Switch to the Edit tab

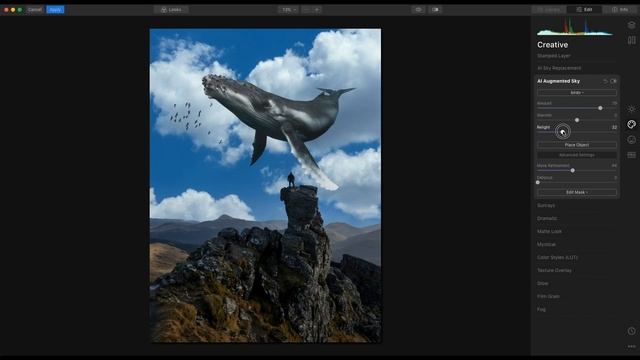tap(584, 9)
